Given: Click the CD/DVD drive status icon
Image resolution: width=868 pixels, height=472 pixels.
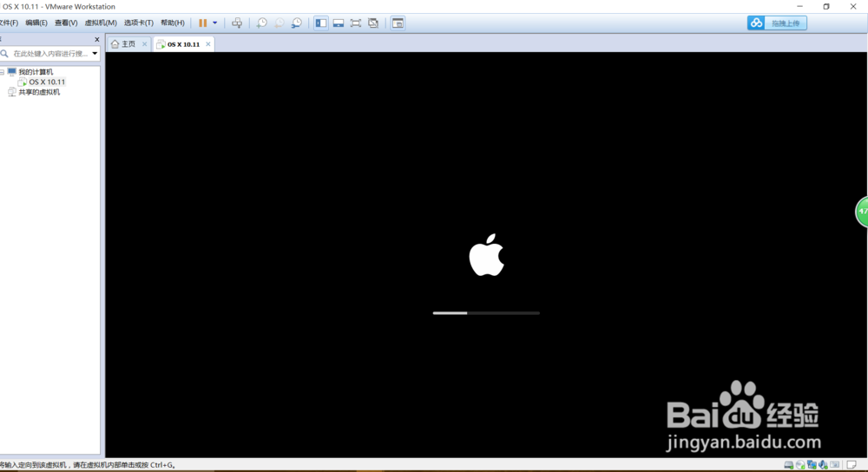Looking at the screenshot, I should point(800,465).
